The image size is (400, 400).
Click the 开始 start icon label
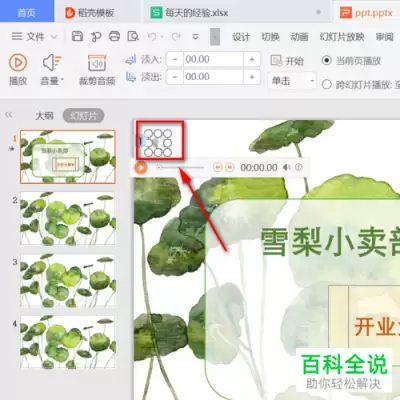pyautogui.click(x=287, y=61)
